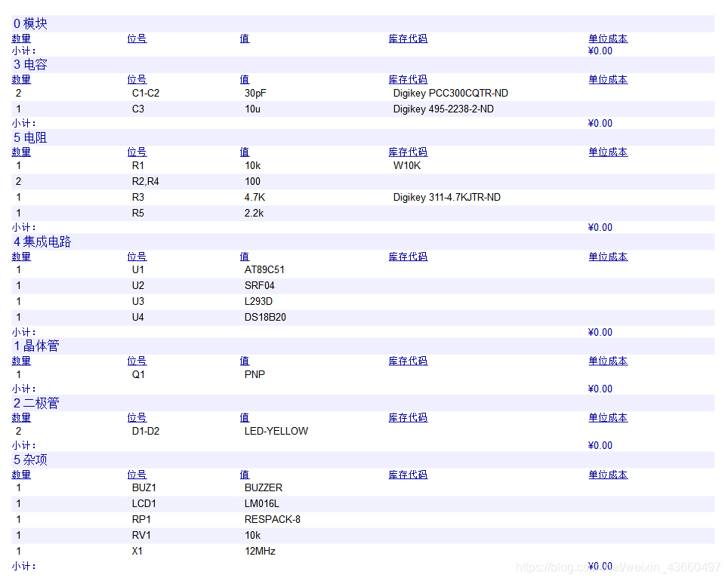Click the 位号 link under 0 模块
728x581 pixels.
(x=137, y=38)
